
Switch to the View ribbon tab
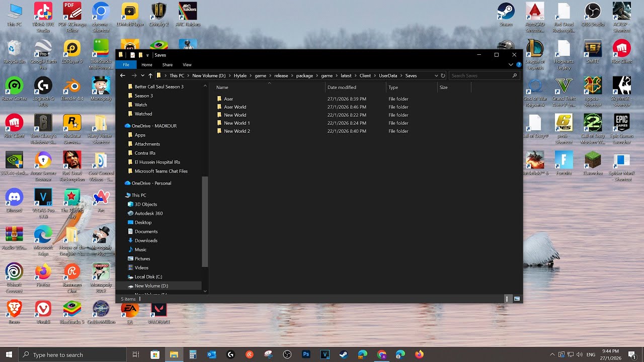(187, 65)
